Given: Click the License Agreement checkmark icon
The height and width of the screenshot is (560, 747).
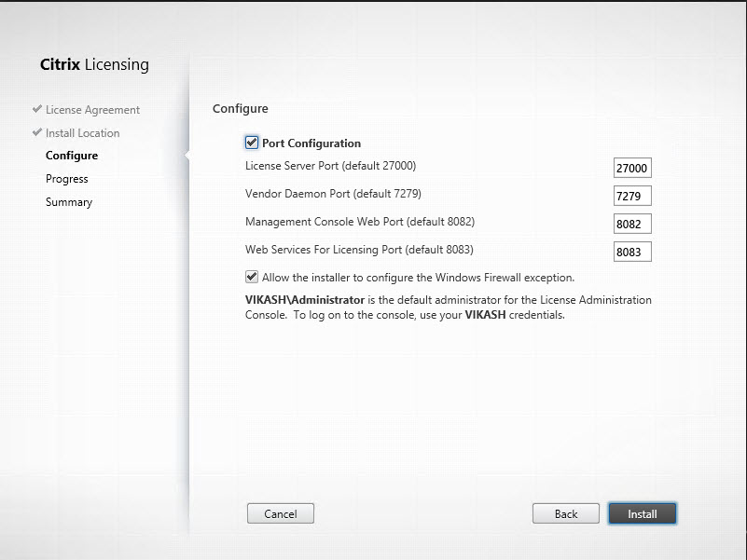Looking at the screenshot, I should 37,109.
